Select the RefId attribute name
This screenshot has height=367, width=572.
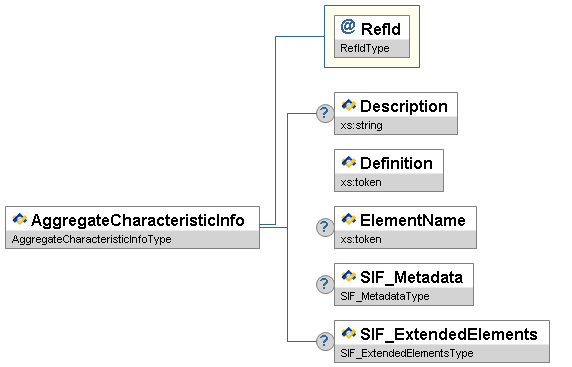click(x=380, y=29)
